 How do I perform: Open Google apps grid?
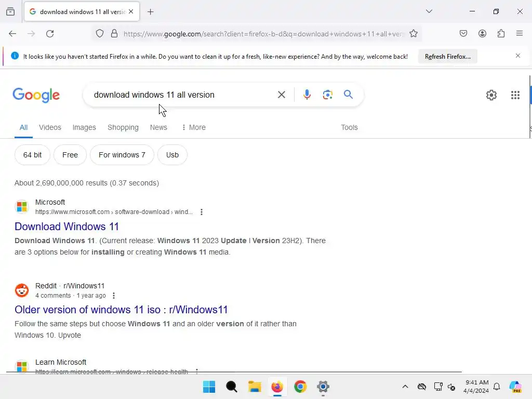pyautogui.click(x=515, y=95)
